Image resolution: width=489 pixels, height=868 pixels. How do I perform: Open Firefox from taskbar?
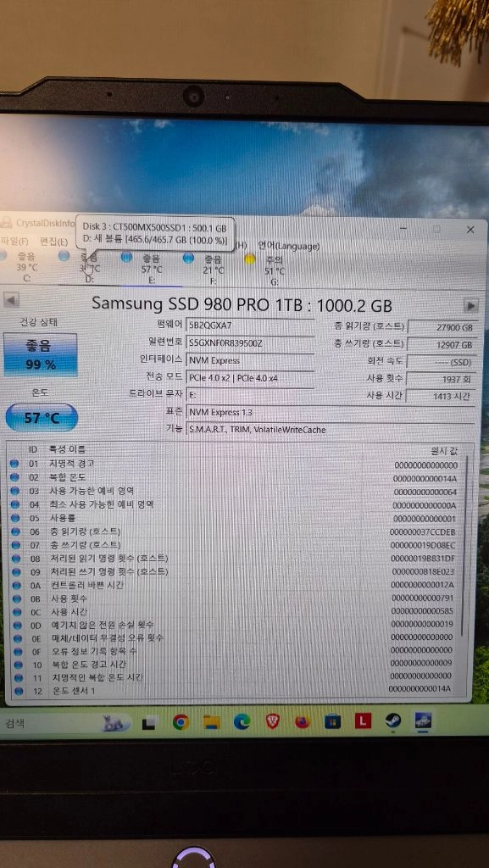click(x=303, y=721)
